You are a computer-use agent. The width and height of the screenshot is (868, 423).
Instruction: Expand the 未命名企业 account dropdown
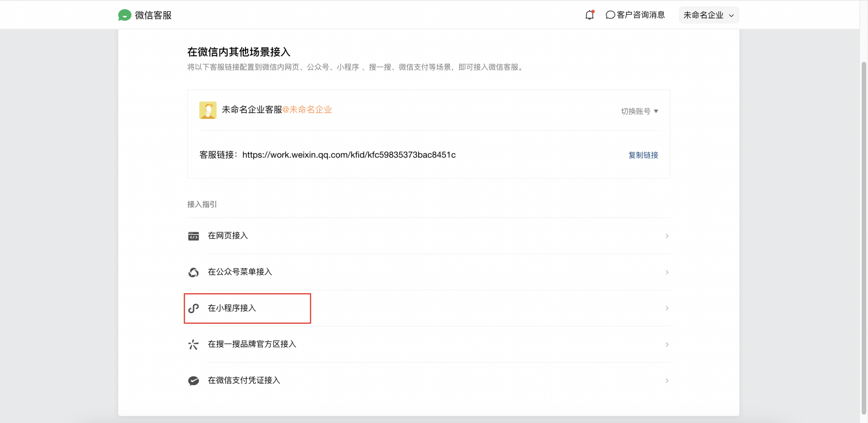708,15
